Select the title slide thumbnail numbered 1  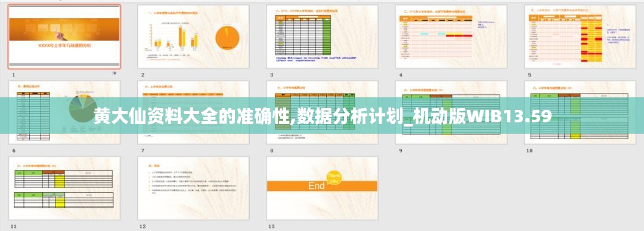click(64, 36)
